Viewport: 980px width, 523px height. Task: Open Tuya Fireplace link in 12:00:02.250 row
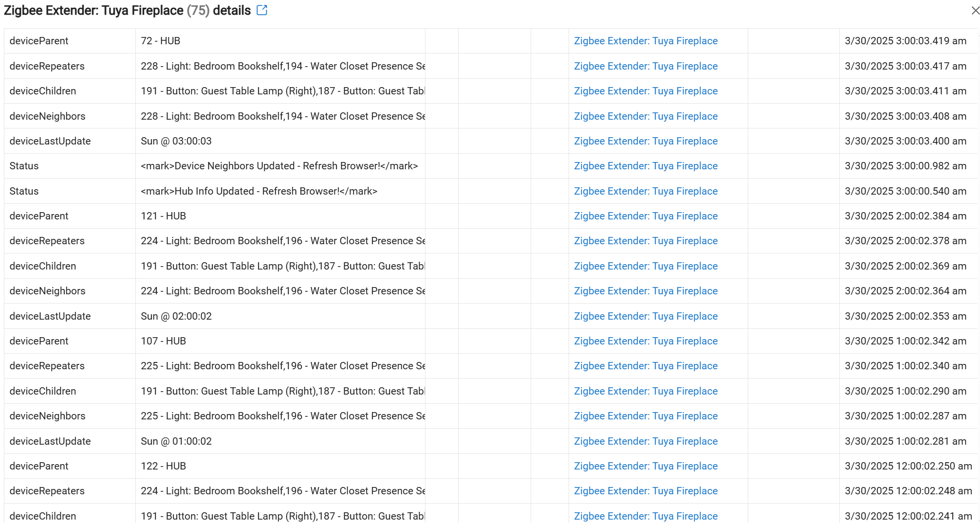pos(646,466)
